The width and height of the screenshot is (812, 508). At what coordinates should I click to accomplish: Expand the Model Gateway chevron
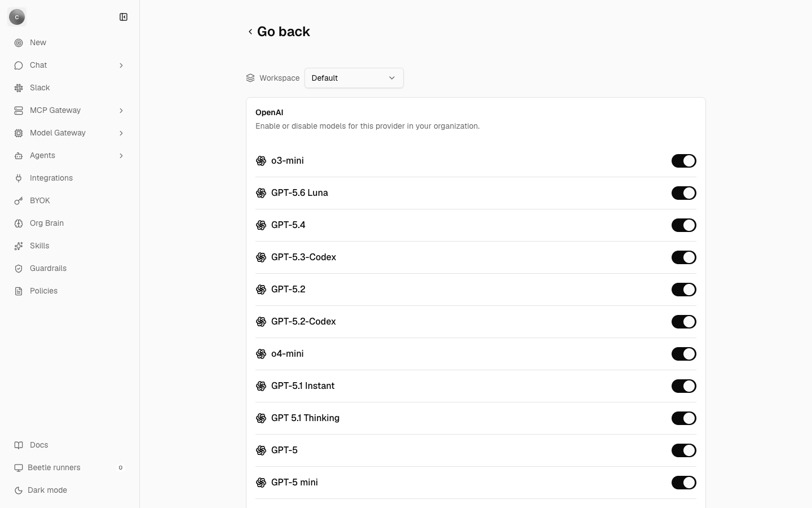tap(121, 133)
